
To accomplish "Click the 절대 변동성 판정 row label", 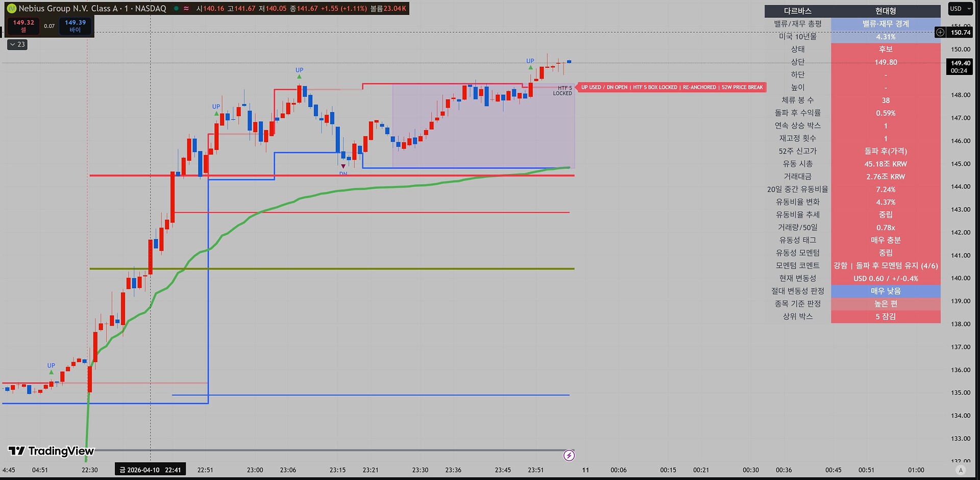I will pos(798,291).
